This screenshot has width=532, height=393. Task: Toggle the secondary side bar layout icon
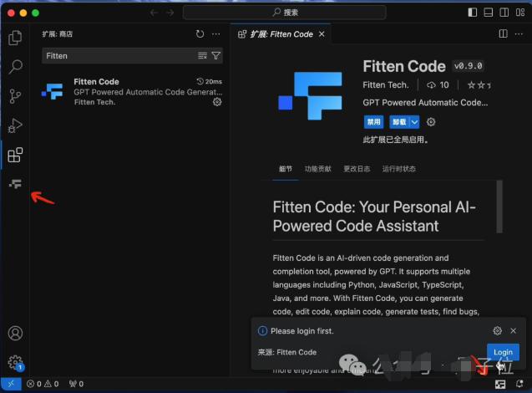pyautogui.click(x=504, y=13)
